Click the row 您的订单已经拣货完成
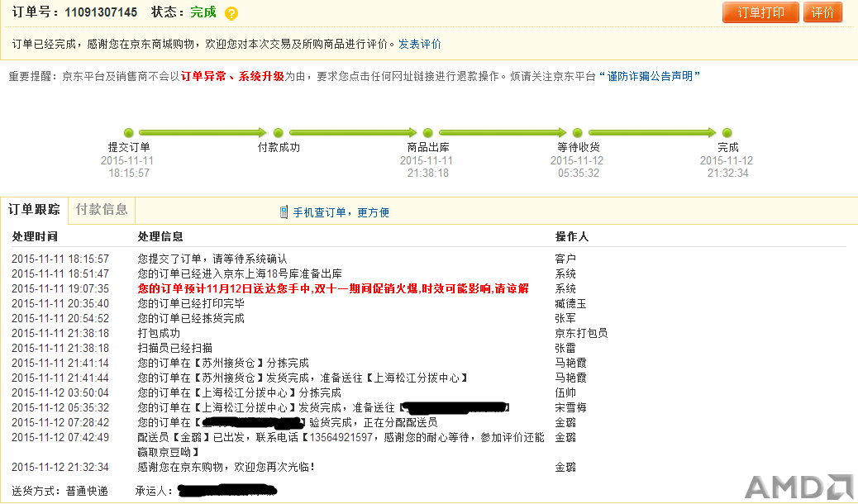858x504 pixels. (x=191, y=318)
